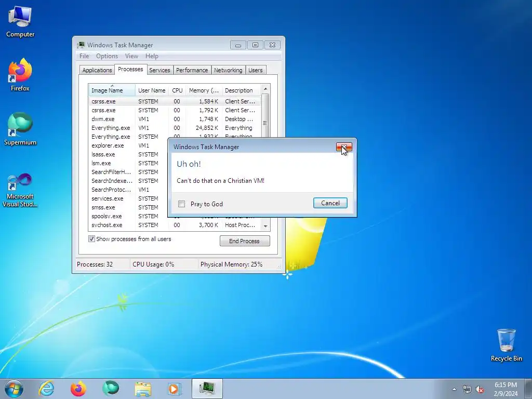Viewport: 532px width, 399px height.
Task: Switch to the Networking tab
Action: click(228, 70)
